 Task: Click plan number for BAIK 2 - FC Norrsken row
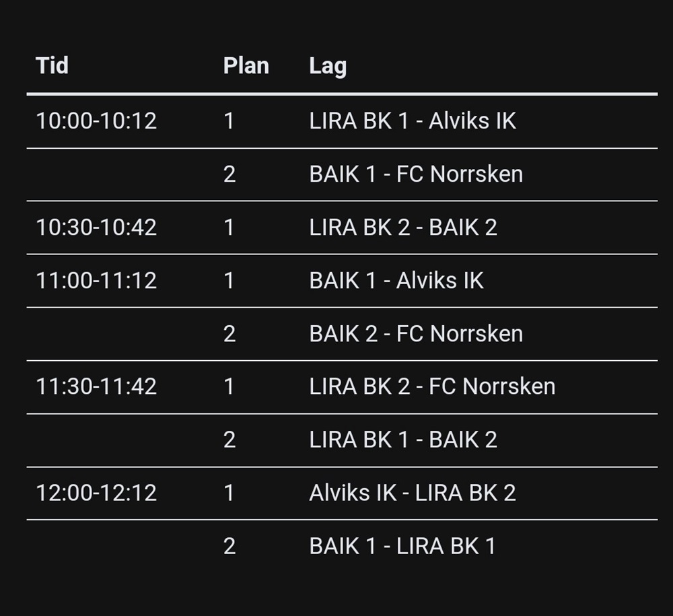click(x=229, y=334)
